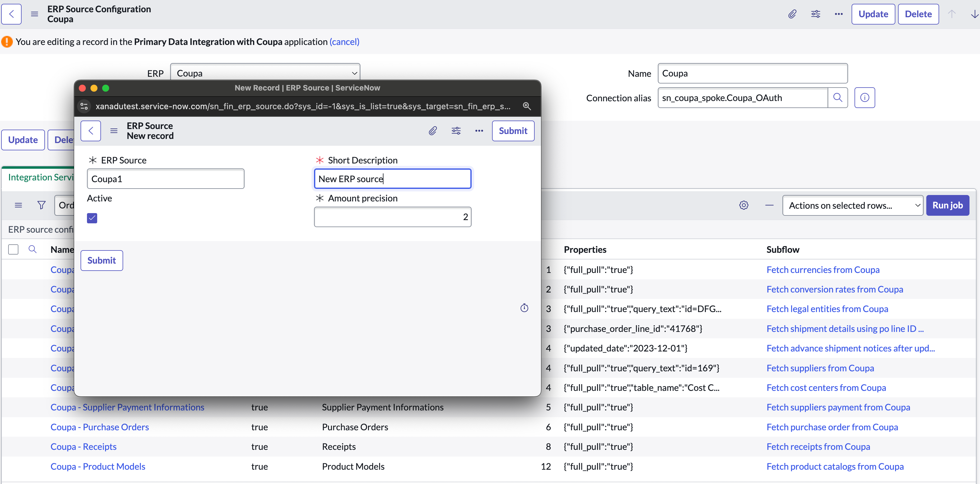This screenshot has width=980, height=484.
Task: Click the Run job button
Action: pos(947,206)
